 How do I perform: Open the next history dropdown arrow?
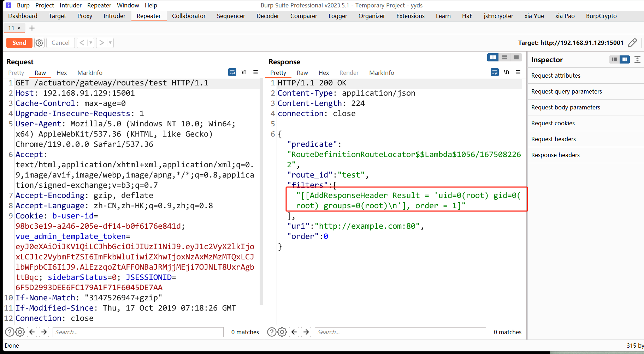[110, 43]
